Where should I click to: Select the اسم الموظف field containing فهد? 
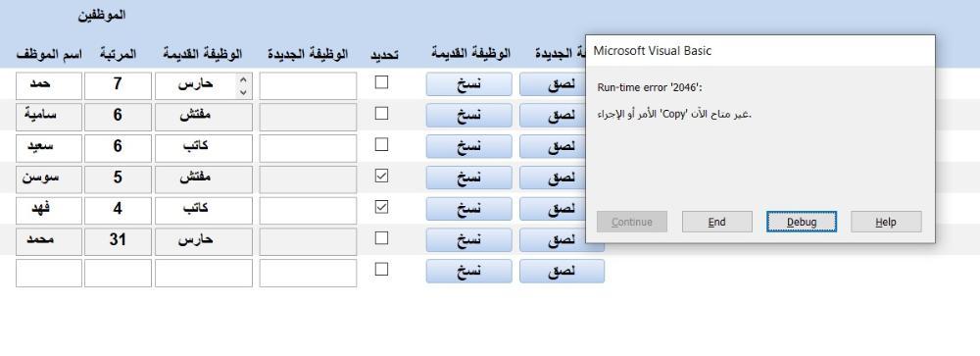49,210
